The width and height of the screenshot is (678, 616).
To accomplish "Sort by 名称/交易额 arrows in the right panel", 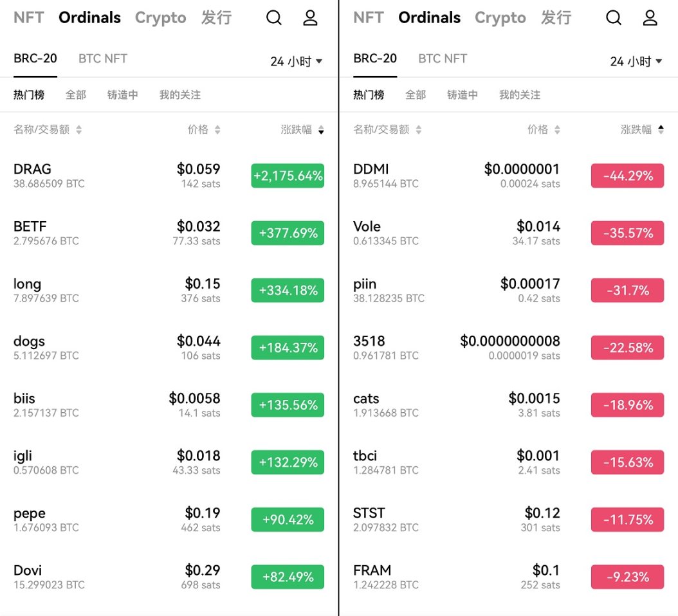I will (419, 130).
